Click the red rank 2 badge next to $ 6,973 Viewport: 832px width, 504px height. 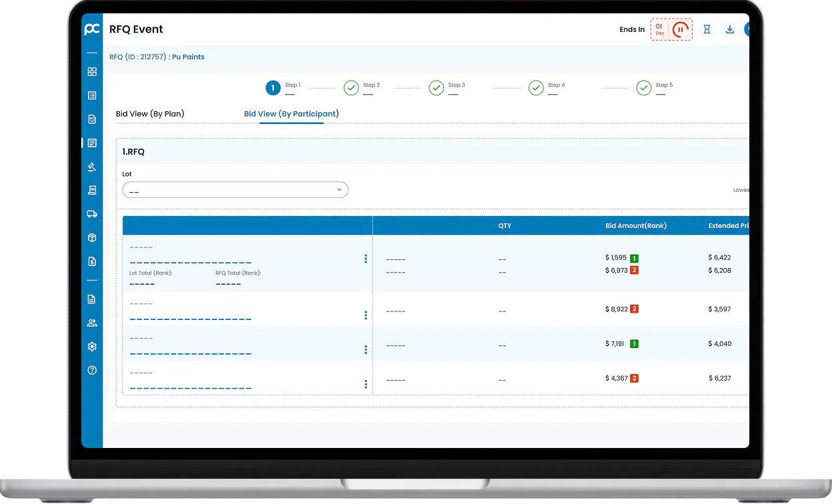[635, 271]
